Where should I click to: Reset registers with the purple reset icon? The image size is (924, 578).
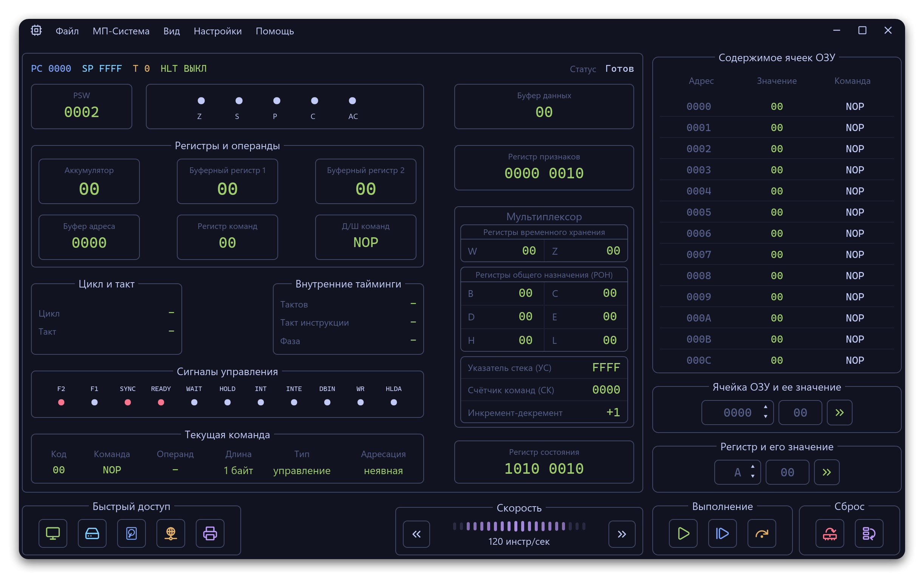(869, 533)
